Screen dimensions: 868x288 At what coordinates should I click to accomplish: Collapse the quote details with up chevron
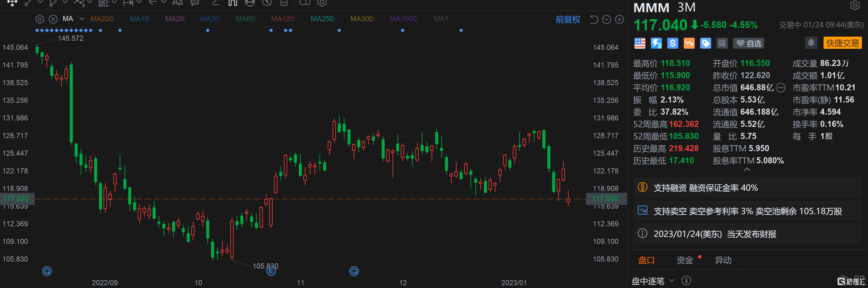coord(747,170)
